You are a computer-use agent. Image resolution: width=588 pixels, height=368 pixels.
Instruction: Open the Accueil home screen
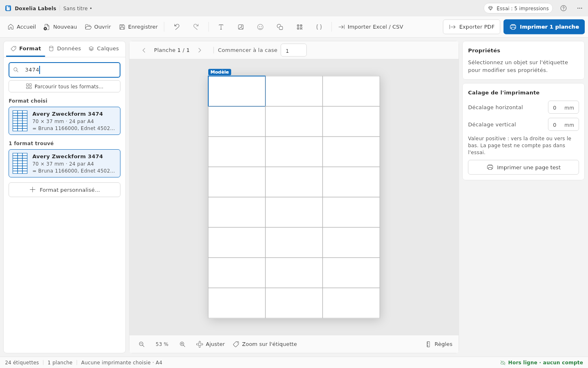click(x=22, y=27)
